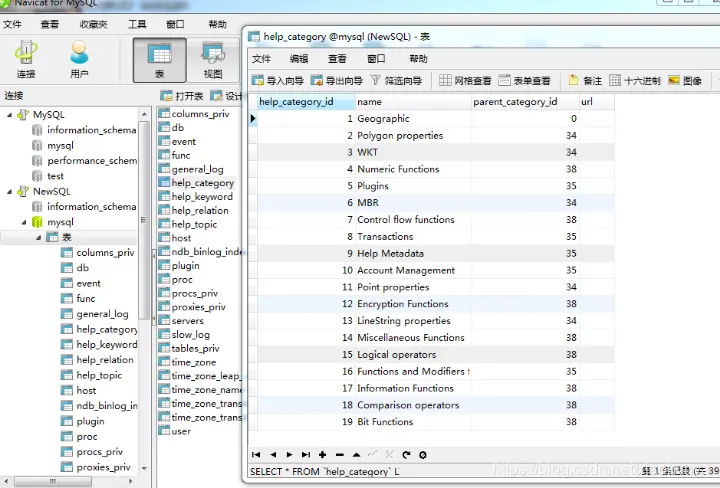The width and height of the screenshot is (720, 488).
Task: Click the refresh records button
Action: [x=406, y=454]
